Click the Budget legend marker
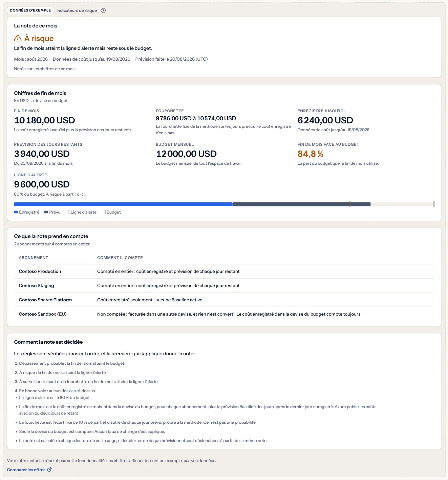 tap(105, 212)
